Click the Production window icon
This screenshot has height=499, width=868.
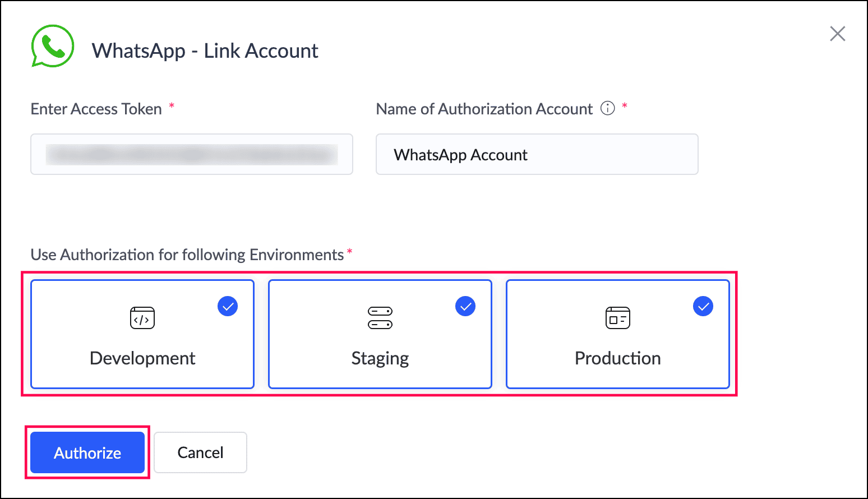[x=618, y=318]
